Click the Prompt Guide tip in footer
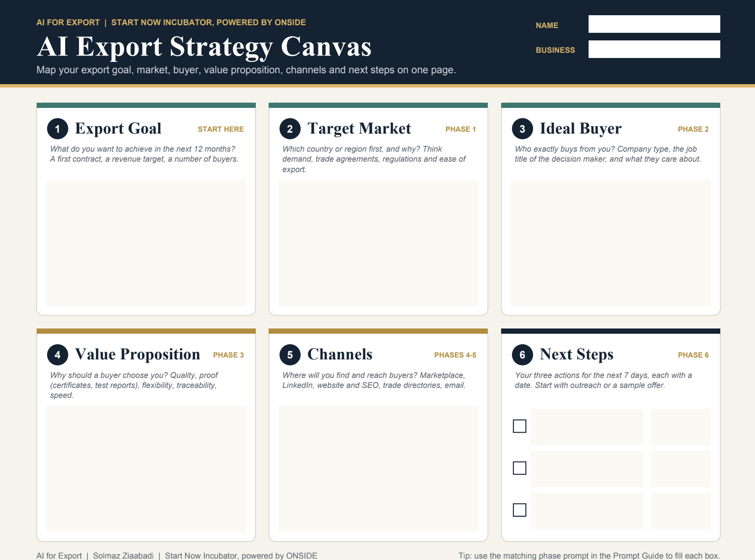755x560 pixels. [x=589, y=556]
